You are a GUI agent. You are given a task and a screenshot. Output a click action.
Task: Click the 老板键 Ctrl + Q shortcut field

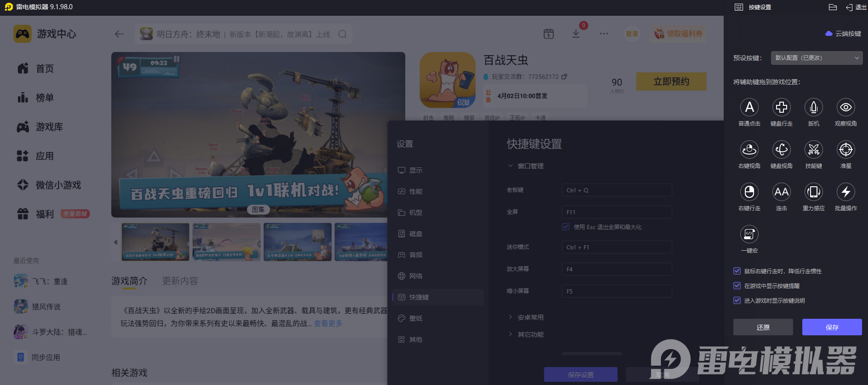coord(617,190)
